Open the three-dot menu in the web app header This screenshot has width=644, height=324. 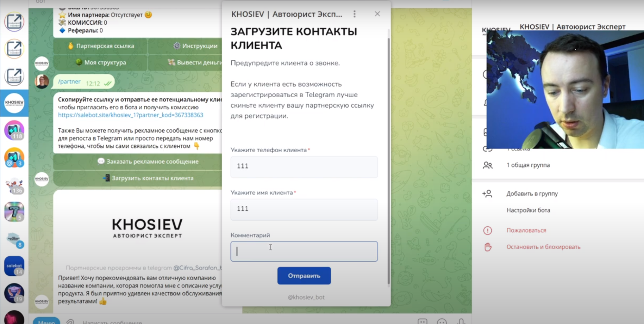coord(355,14)
